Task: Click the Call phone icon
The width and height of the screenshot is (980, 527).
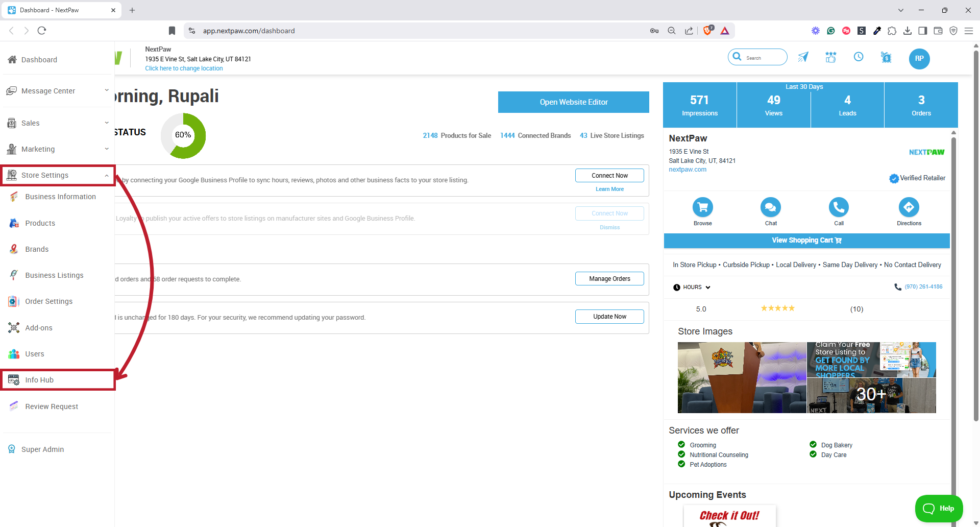Action: point(839,207)
